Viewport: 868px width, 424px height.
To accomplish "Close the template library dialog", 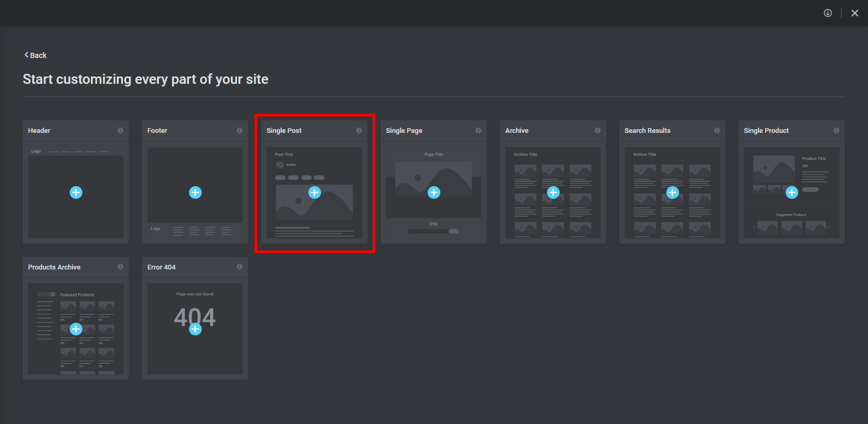I will (x=855, y=13).
